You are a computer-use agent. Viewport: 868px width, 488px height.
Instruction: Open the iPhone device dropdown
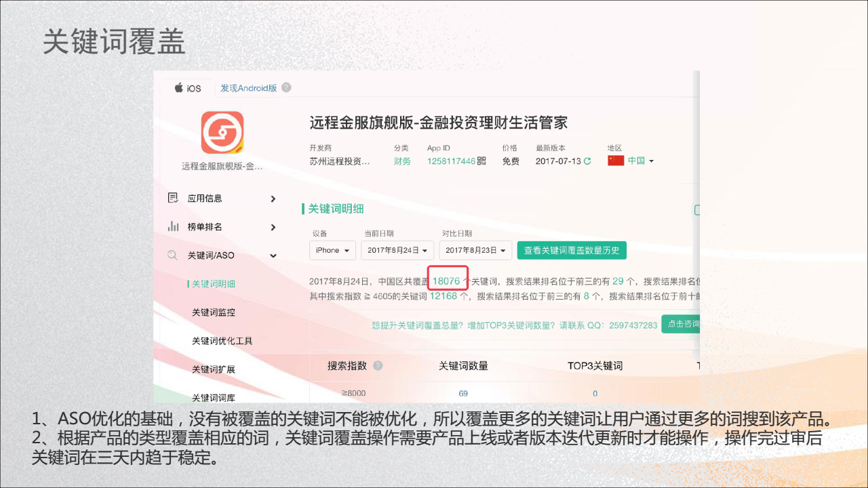point(332,250)
